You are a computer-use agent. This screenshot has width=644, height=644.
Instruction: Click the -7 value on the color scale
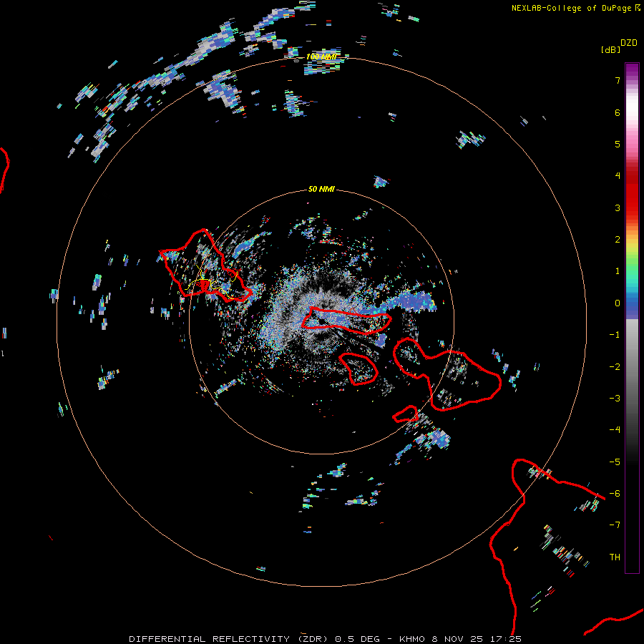[x=615, y=525]
